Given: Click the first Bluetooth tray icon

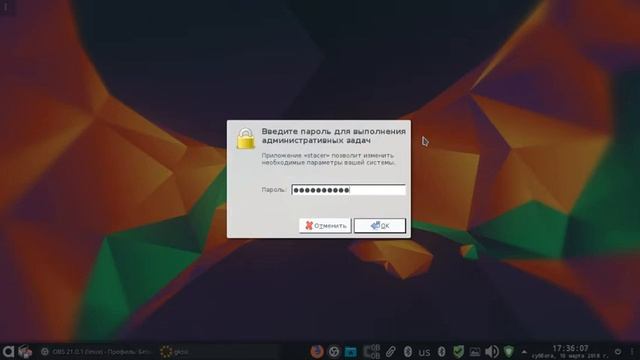Looking at the screenshot, I should 407,351.
